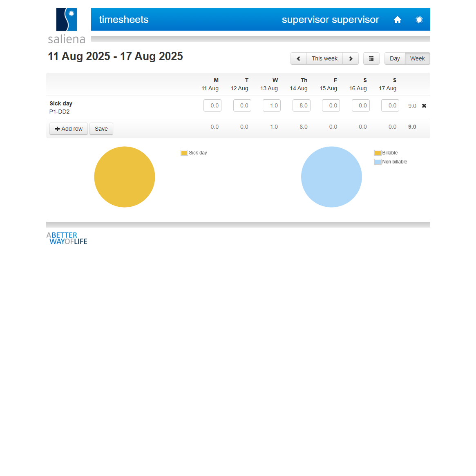Screen dimensions: 476x476
Task: Jump to This week
Action: pos(324,58)
